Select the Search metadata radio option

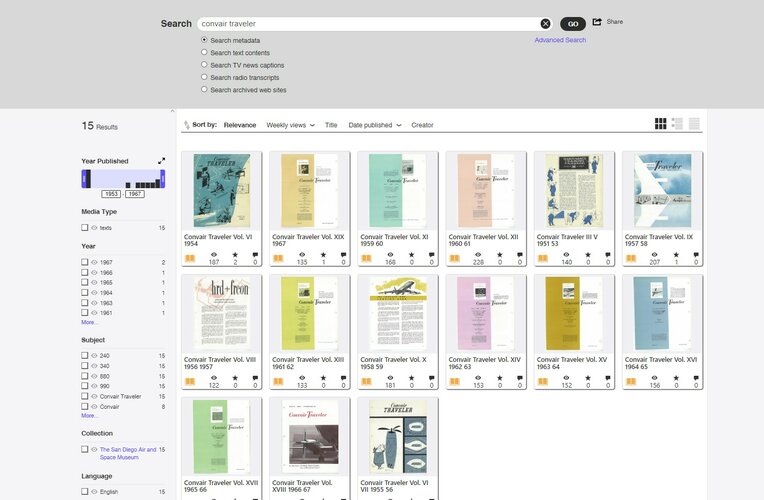(204, 39)
